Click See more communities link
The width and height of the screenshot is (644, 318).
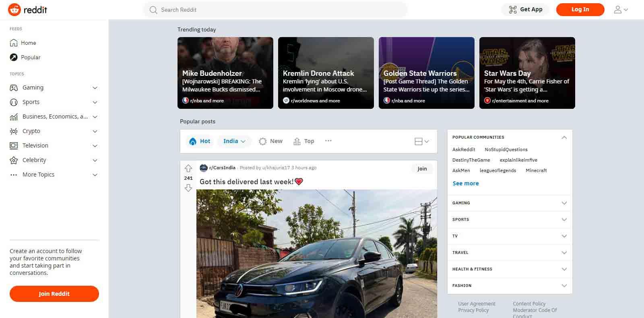pos(466,183)
